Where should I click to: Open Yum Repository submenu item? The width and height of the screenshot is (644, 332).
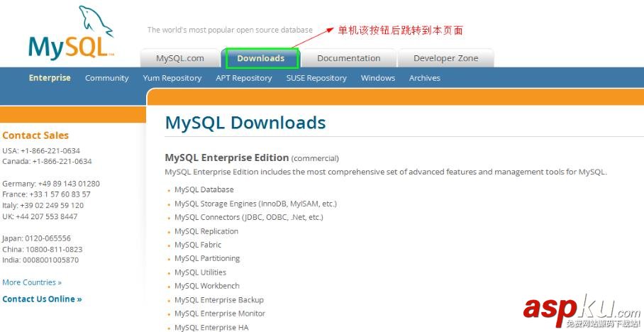pyautogui.click(x=172, y=78)
